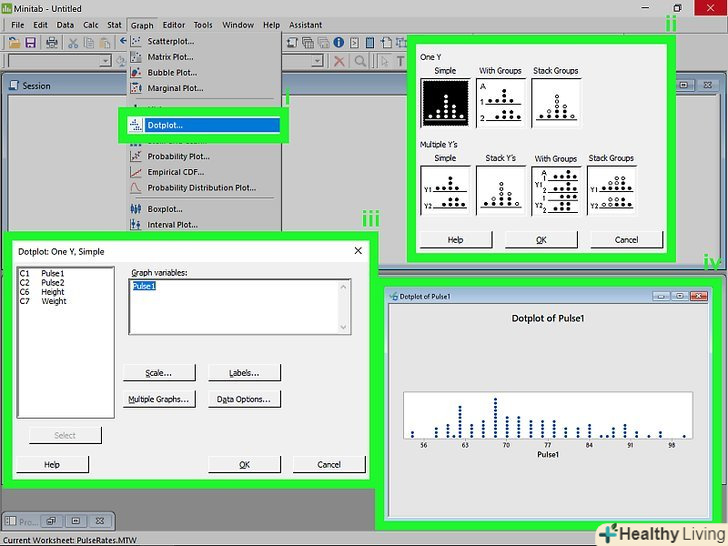Open the Window menu
The width and height of the screenshot is (728, 546).
pos(238,25)
